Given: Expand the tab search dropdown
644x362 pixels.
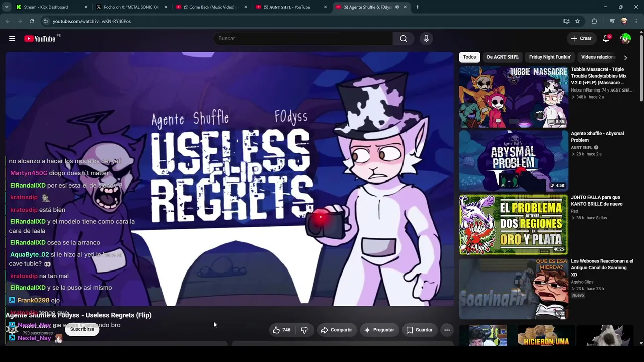Looking at the screenshot, I should click(x=7, y=7).
